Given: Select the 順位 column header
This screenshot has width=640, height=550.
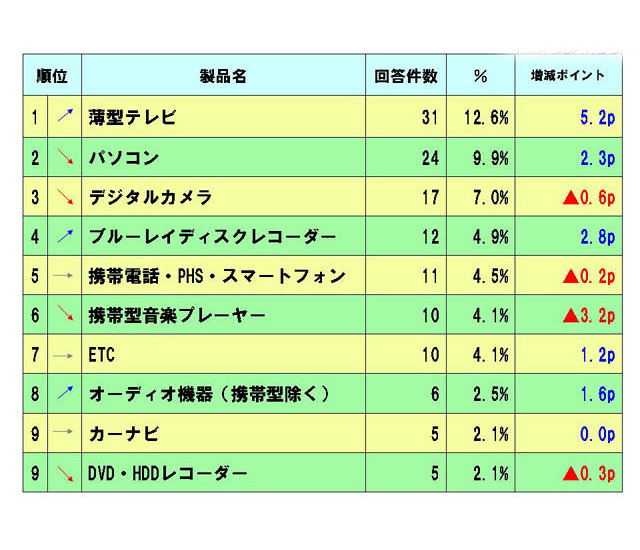Looking at the screenshot, I should [x=52, y=75].
